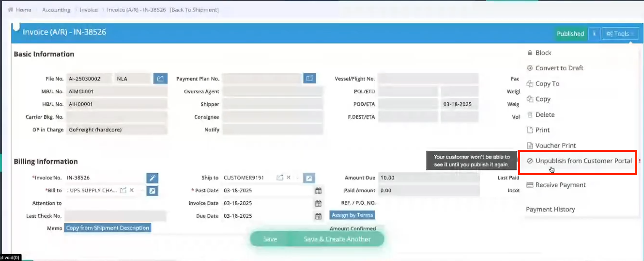This screenshot has width=644, height=261.
Task: Click the Payment Plan No. link icon
Action: 309,78
